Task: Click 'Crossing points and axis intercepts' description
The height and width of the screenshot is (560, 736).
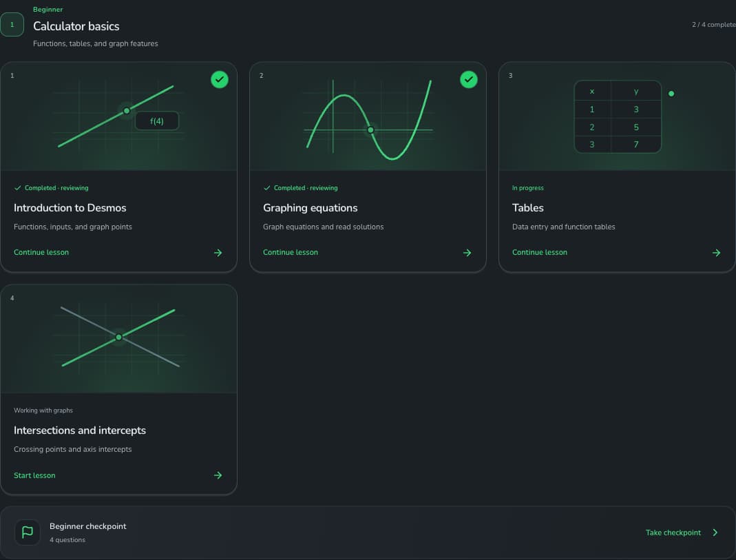Action: click(x=73, y=449)
